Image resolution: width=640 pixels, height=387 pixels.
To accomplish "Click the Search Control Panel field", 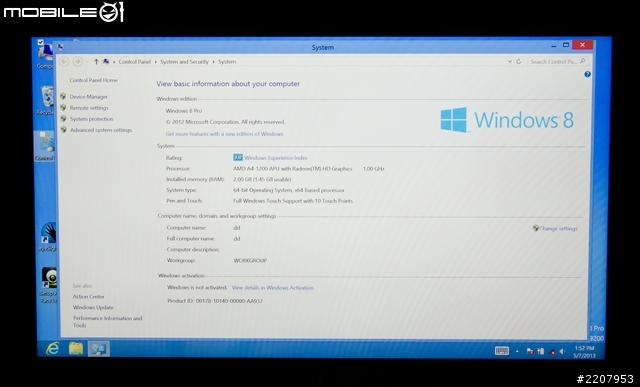I will point(557,62).
